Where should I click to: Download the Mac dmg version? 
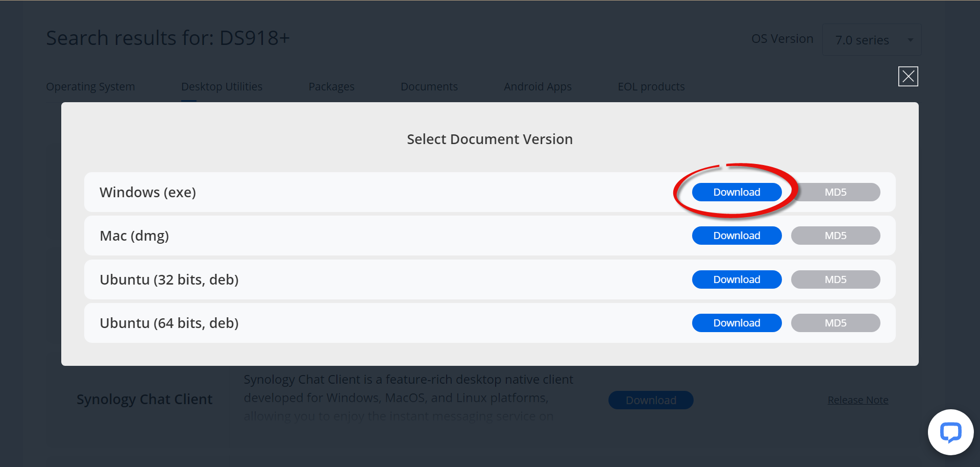tap(737, 236)
